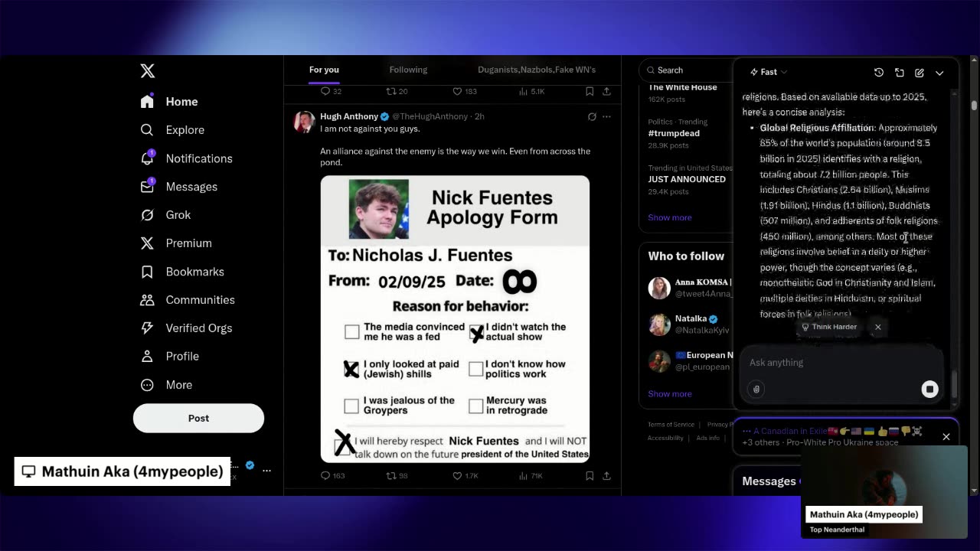Open Anna KOMSA profile suggestion

pos(686,288)
